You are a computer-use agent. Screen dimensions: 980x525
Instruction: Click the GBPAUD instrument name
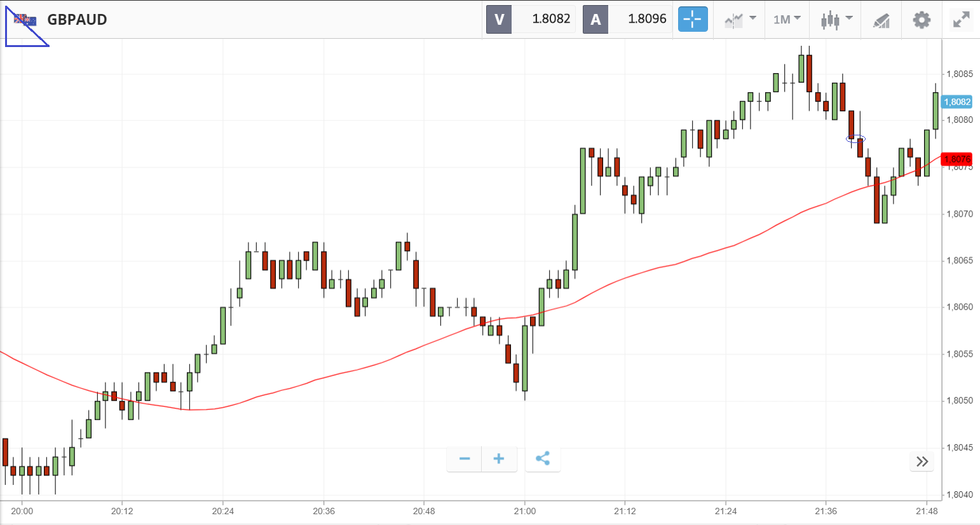pyautogui.click(x=77, y=20)
